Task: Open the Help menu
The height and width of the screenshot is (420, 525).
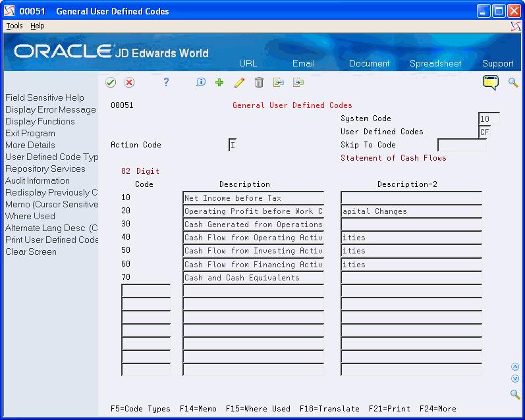Action: 37,26
